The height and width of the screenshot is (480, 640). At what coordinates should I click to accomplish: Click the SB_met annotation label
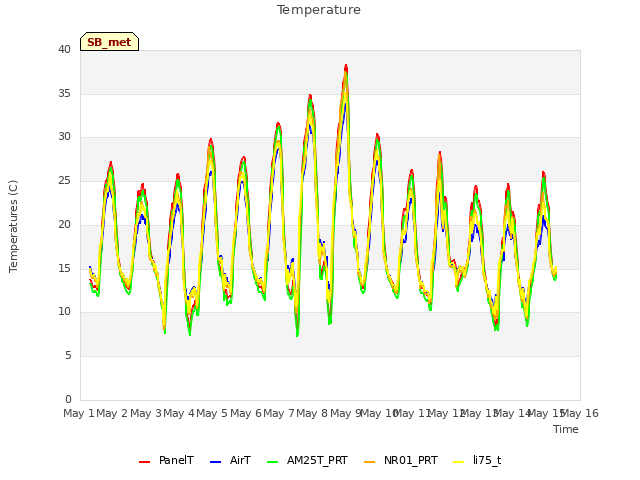(x=109, y=42)
